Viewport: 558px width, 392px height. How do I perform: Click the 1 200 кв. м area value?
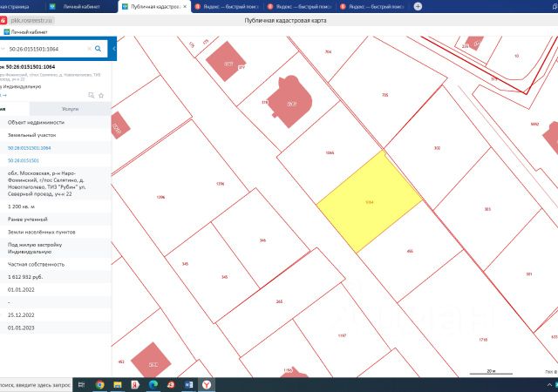click(21, 206)
